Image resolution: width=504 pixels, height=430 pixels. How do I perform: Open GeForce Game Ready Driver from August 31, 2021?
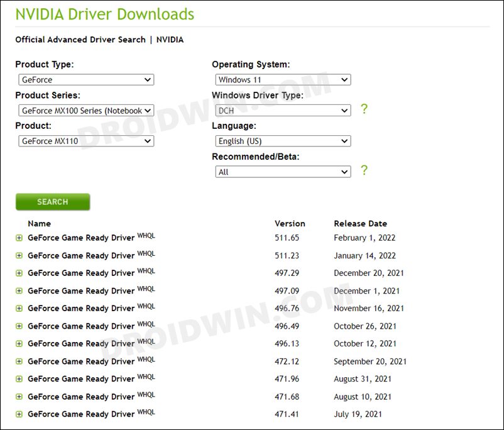pos(81,379)
